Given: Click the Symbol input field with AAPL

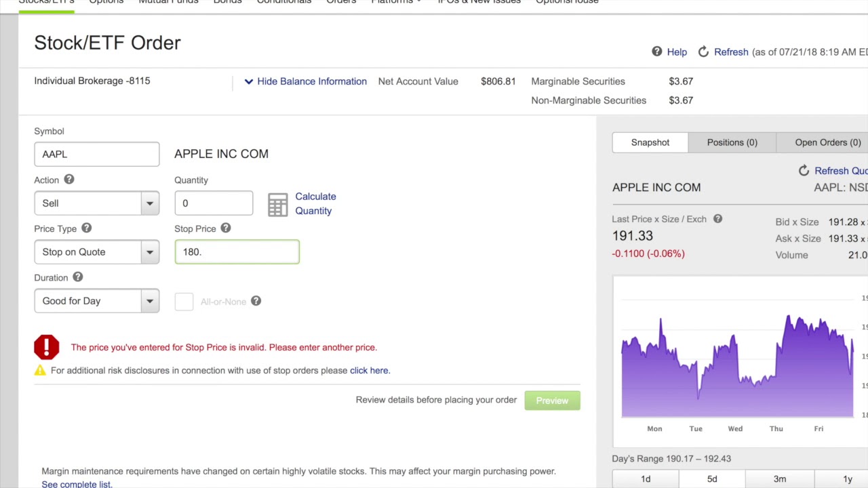Looking at the screenshot, I should click(x=97, y=155).
